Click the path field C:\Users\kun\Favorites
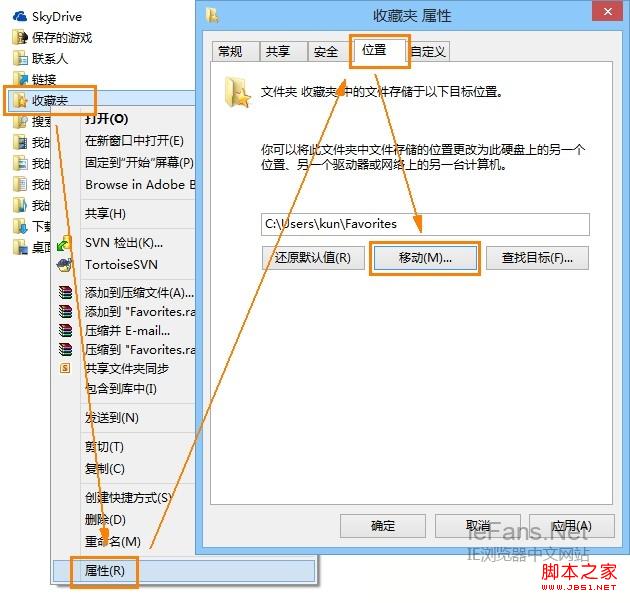The height and width of the screenshot is (603, 630). [425, 224]
